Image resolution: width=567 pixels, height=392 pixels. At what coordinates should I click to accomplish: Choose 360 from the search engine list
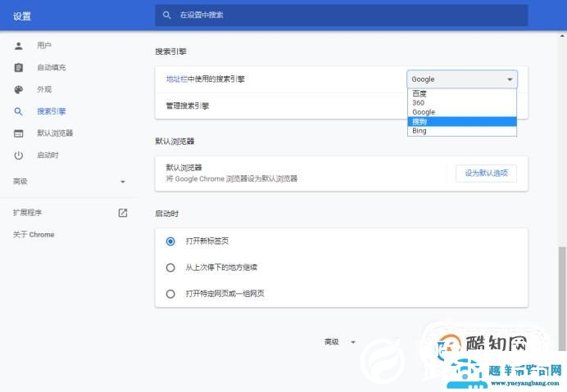[462, 103]
